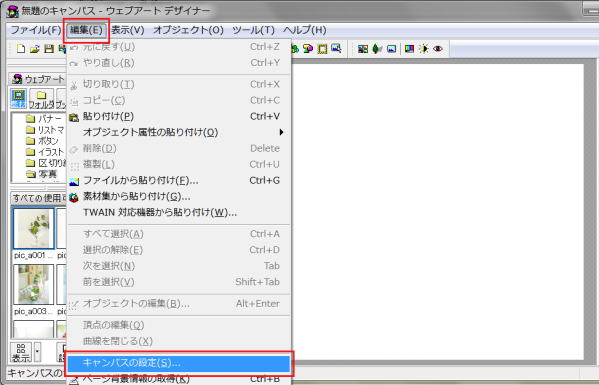Open the バナー folder in tree
This screenshot has height=385, width=599.
pyautogui.click(x=44, y=119)
